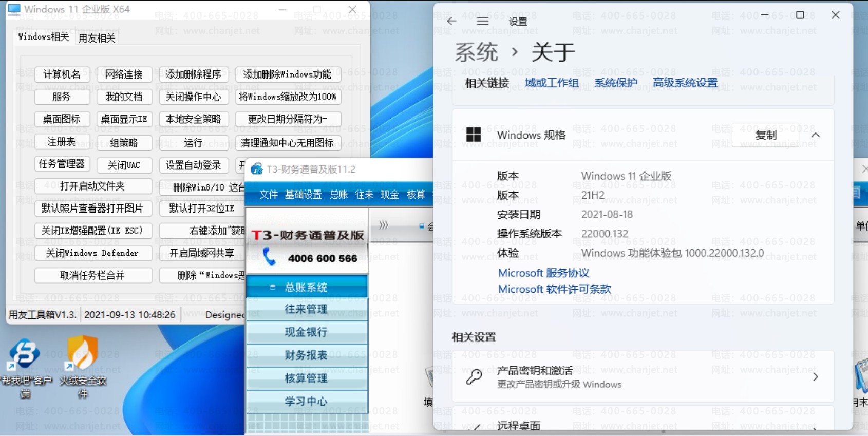Click the key icon for 产品密钥和激活

pos(474,377)
